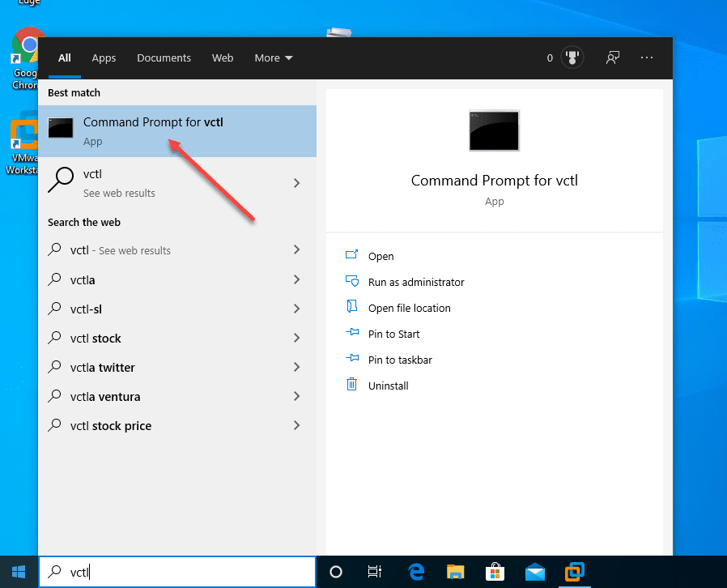Open the Start menu via Windows logo
727x588 pixels.
[18, 572]
